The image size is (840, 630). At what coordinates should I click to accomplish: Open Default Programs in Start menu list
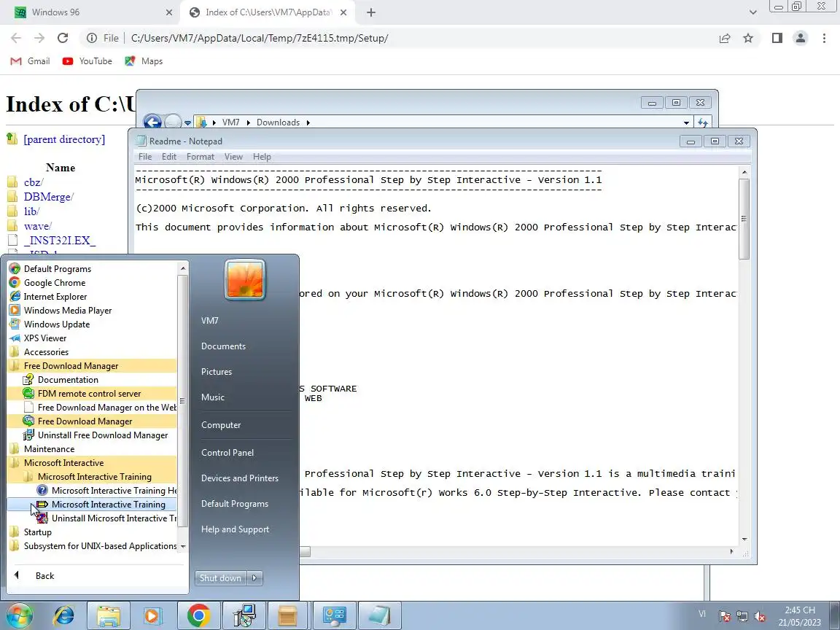[92, 269]
